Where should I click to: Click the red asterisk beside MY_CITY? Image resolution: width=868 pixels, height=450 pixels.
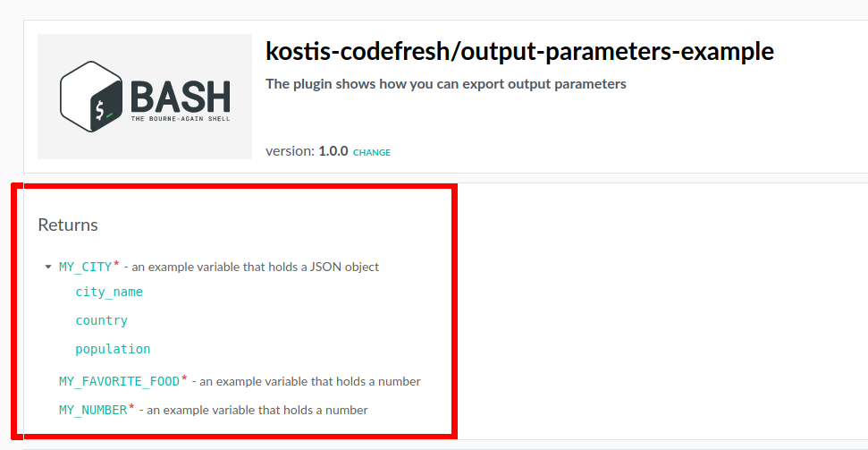click(116, 264)
